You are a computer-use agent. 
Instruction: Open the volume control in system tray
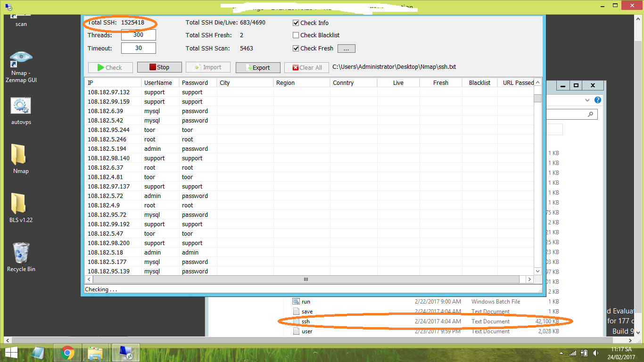[596, 353]
